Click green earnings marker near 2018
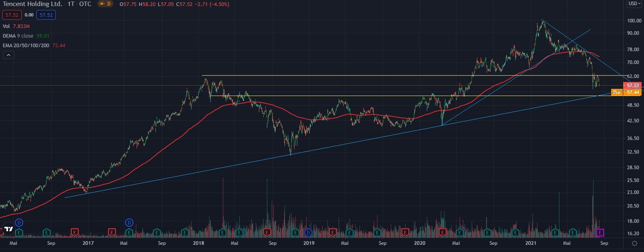644x252 pixels. coord(185,232)
